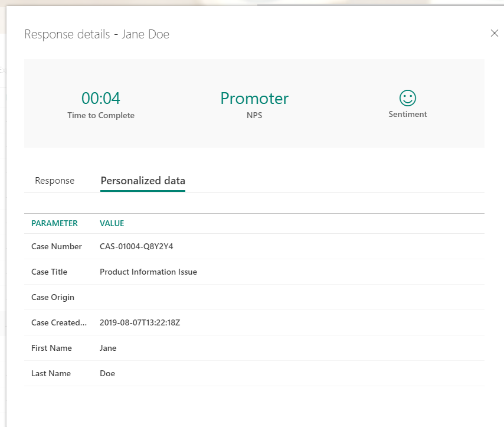Click the Sentiment label

pyautogui.click(x=408, y=114)
